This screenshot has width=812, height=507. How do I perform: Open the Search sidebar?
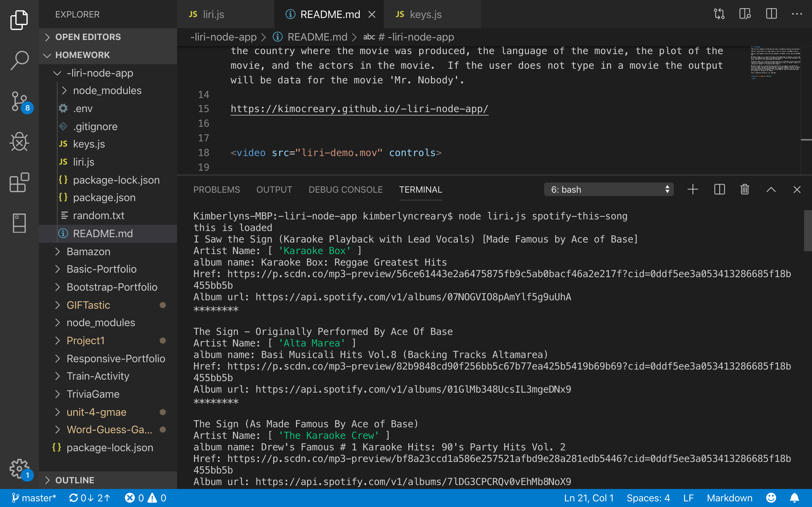click(x=19, y=60)
